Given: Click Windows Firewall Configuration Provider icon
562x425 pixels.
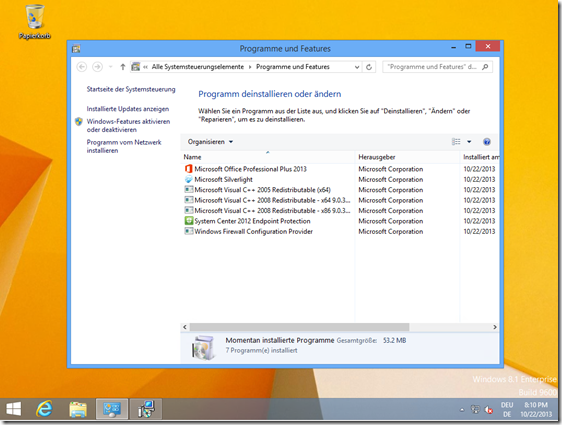Looking at the screenshot, I should pos(189,231).
